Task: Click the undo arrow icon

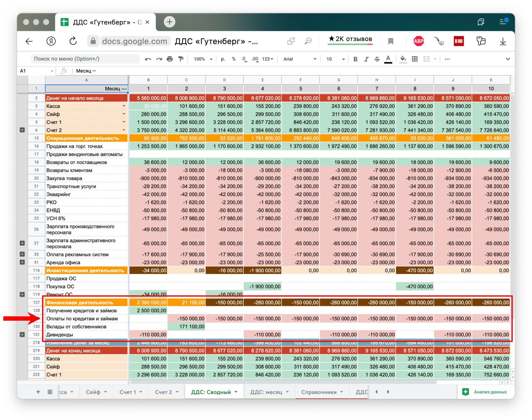Action: point(148,59)
